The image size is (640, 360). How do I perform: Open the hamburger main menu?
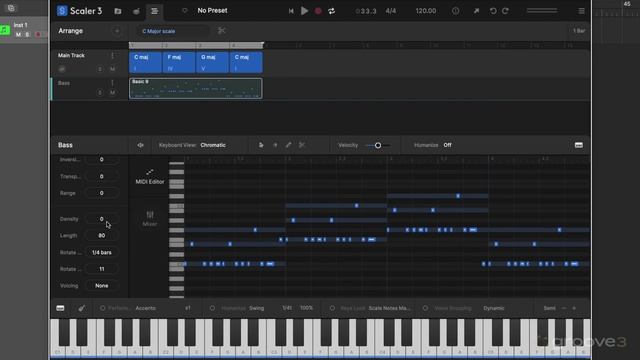(x=581, y=11)
